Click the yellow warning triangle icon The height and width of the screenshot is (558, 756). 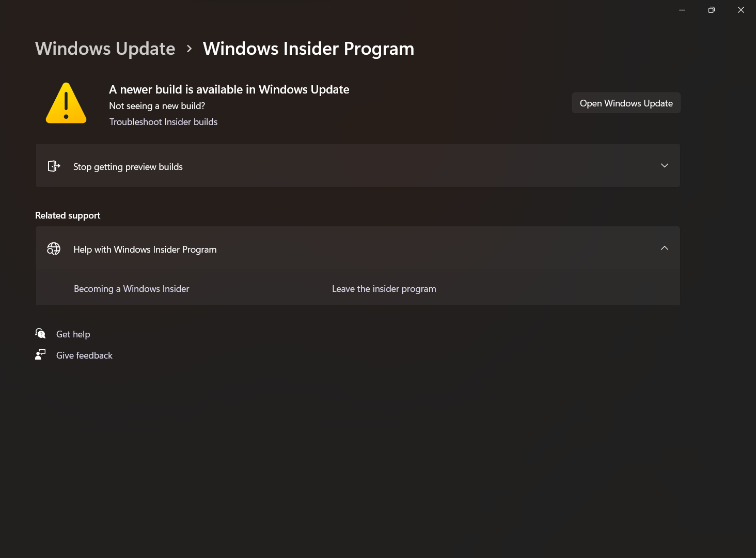66,103
